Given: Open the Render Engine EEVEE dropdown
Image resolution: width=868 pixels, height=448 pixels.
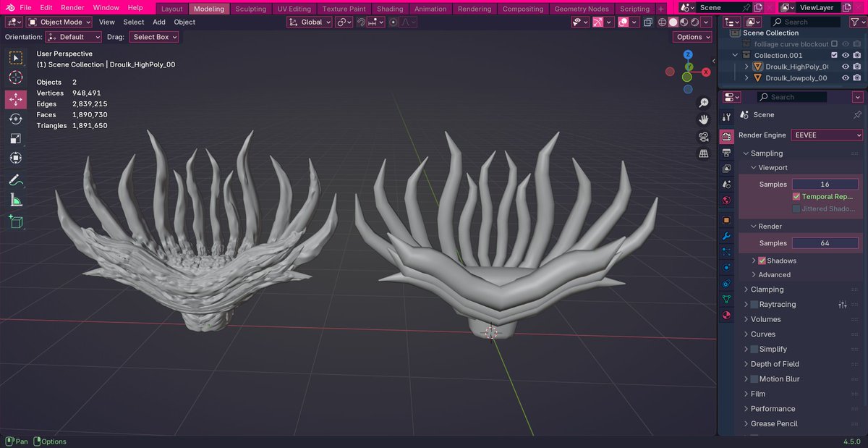Looking at the screenshot, I should point(827,135).
